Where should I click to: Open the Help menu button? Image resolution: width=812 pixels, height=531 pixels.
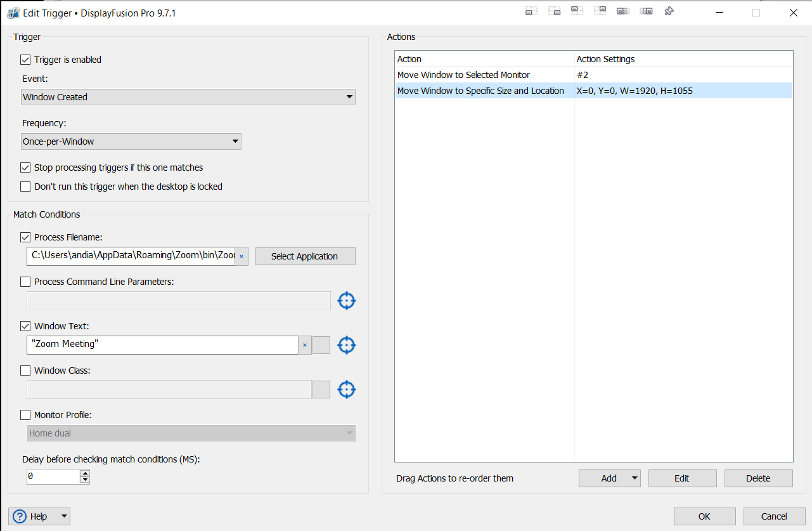(x=39, y=516)
